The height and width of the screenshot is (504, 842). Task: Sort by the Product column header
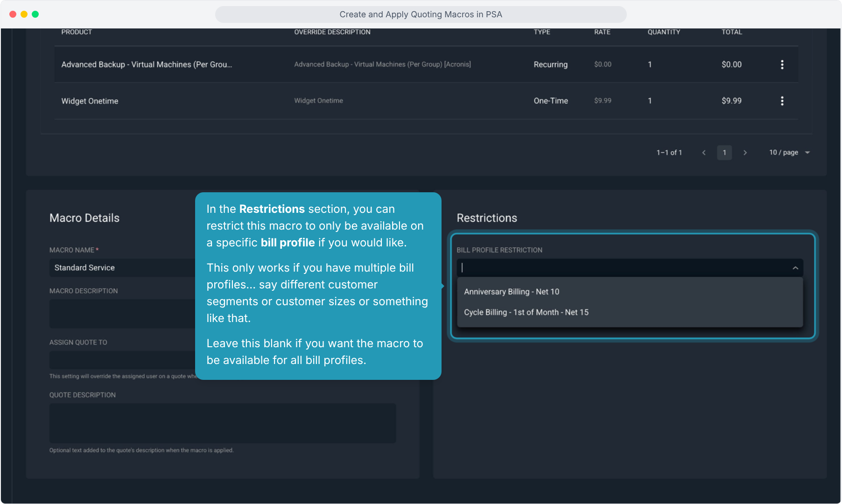tap(77, 32)
